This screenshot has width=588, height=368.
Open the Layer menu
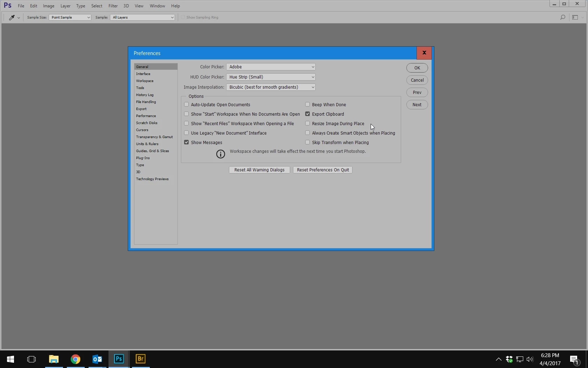click(x=65, y=6)
